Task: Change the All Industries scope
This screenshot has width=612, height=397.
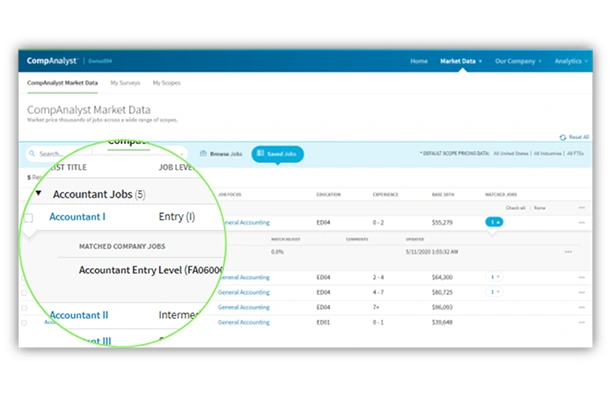Action: (x=548, y=153)
